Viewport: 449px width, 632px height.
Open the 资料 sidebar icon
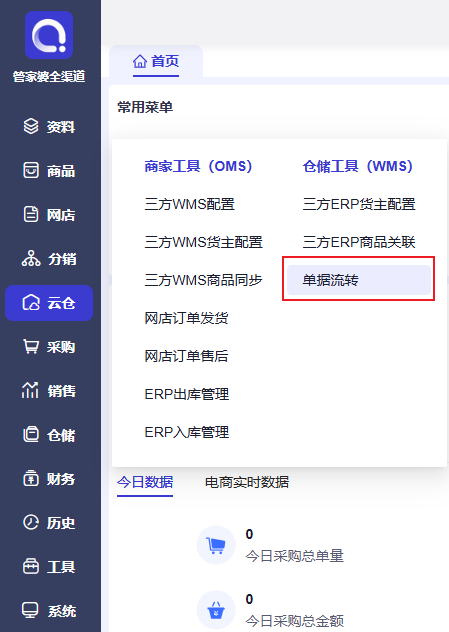[31, 127]
